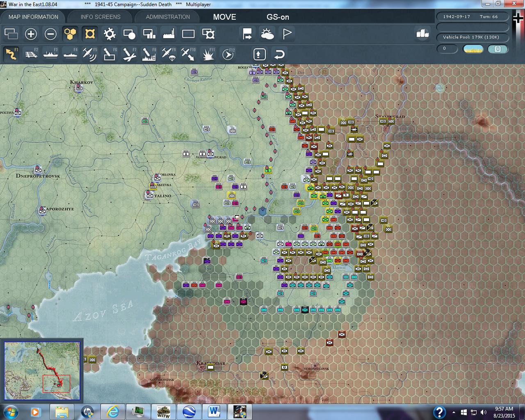Viewport: 525px width, 420px height.
Task: Select F4 Amphibious transport mode icon
Action: click(70, 54)
